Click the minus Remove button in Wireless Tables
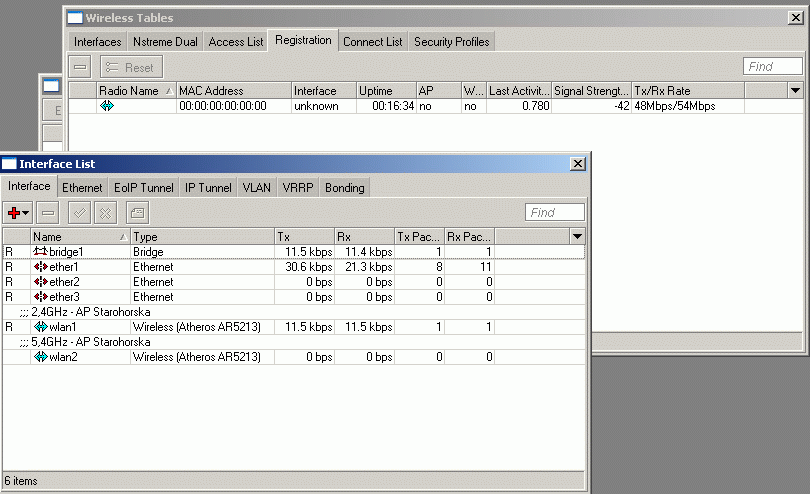Image resolution: width=810 pixels, height=494 pixels. click(80, 67)
